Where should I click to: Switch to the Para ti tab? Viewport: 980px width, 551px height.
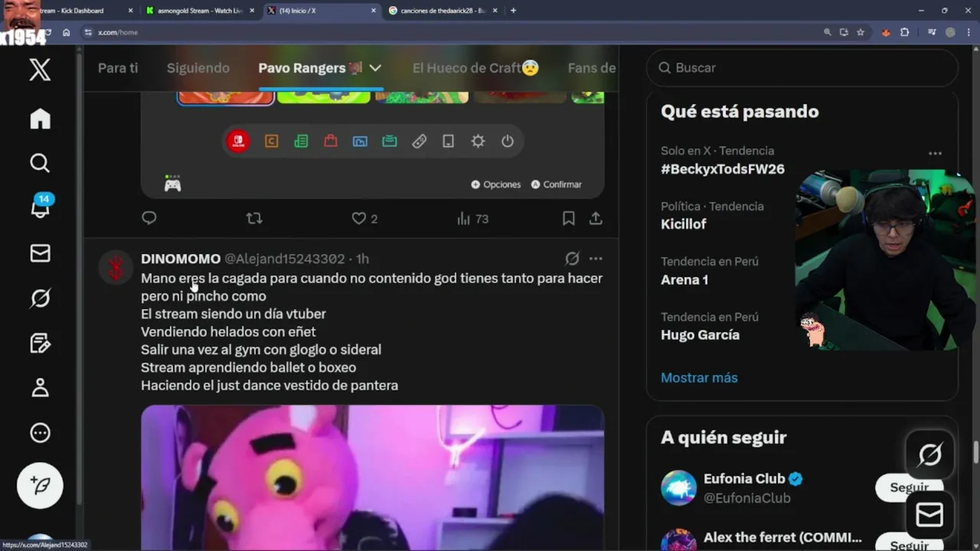pos(118,68)
